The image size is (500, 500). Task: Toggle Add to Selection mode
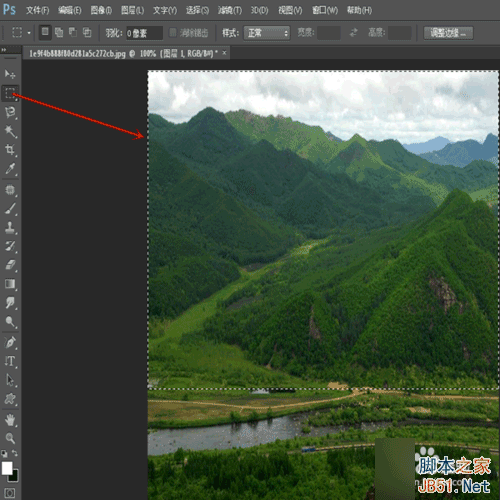click(x=59, y=32)
